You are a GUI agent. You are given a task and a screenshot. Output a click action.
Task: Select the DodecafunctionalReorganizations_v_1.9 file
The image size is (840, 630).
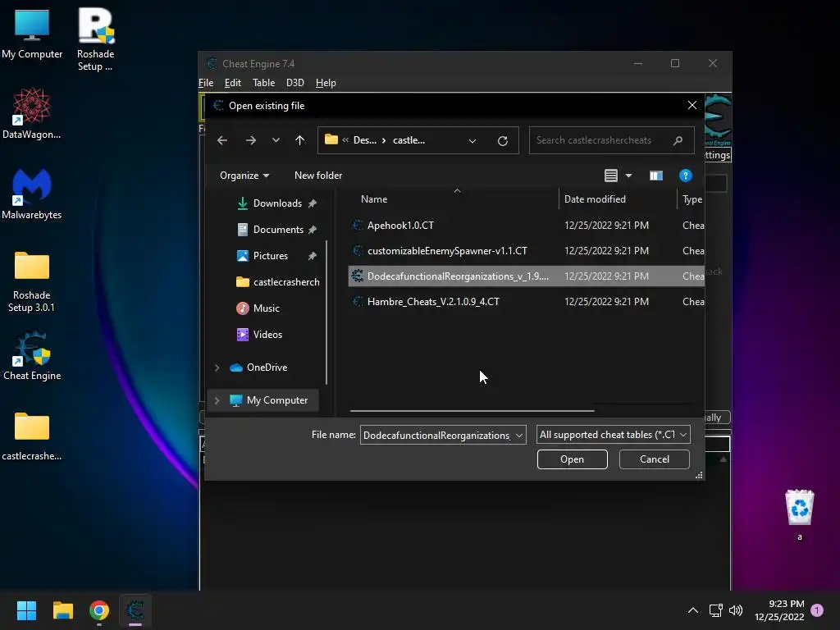coord(526,276)
